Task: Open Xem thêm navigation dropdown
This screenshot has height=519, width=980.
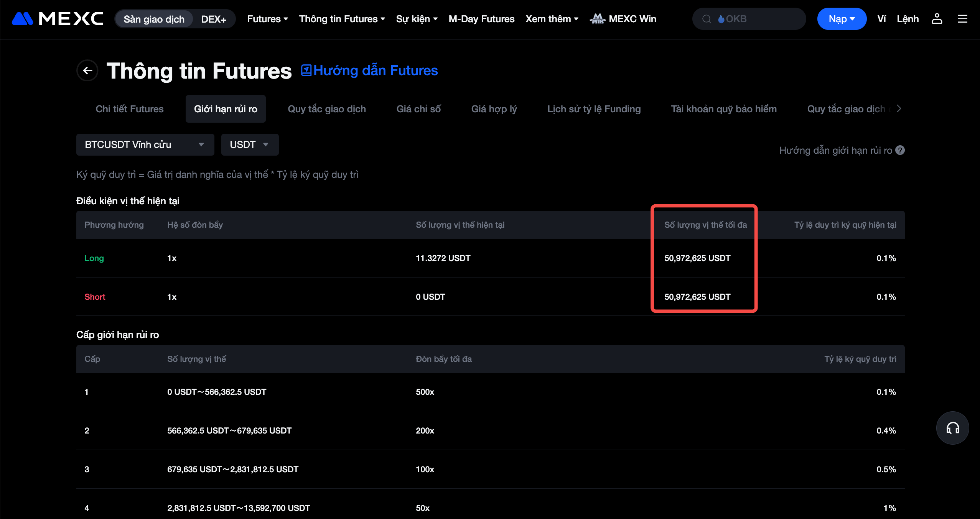Action: point(552,19)
